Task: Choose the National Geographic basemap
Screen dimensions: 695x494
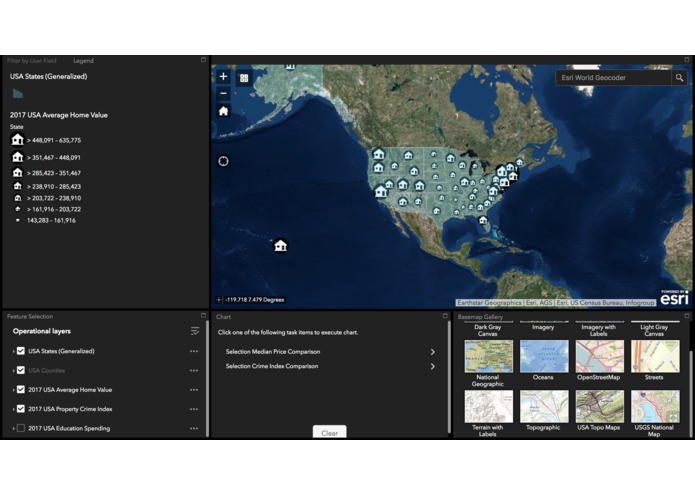Action: click(488, 363)
